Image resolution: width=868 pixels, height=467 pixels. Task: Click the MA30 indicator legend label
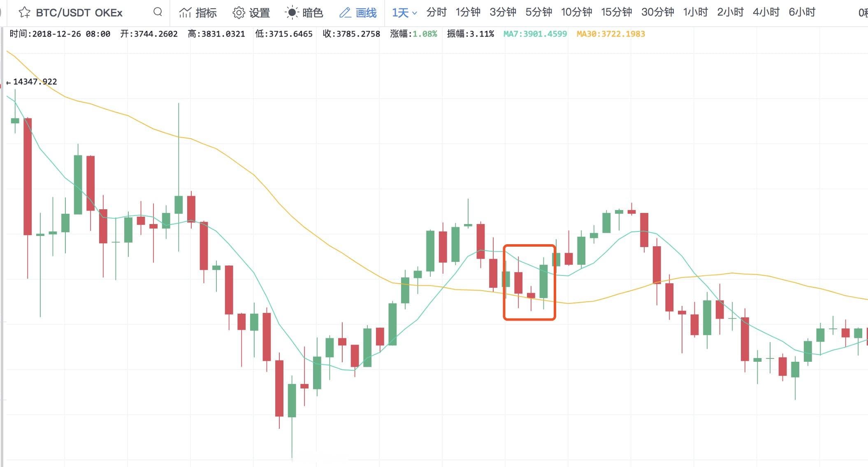click(x=610, y=34)
